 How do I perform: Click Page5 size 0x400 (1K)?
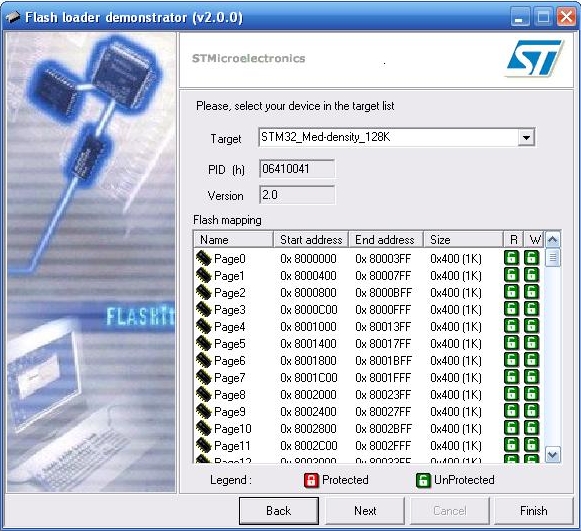pos(456,344)
